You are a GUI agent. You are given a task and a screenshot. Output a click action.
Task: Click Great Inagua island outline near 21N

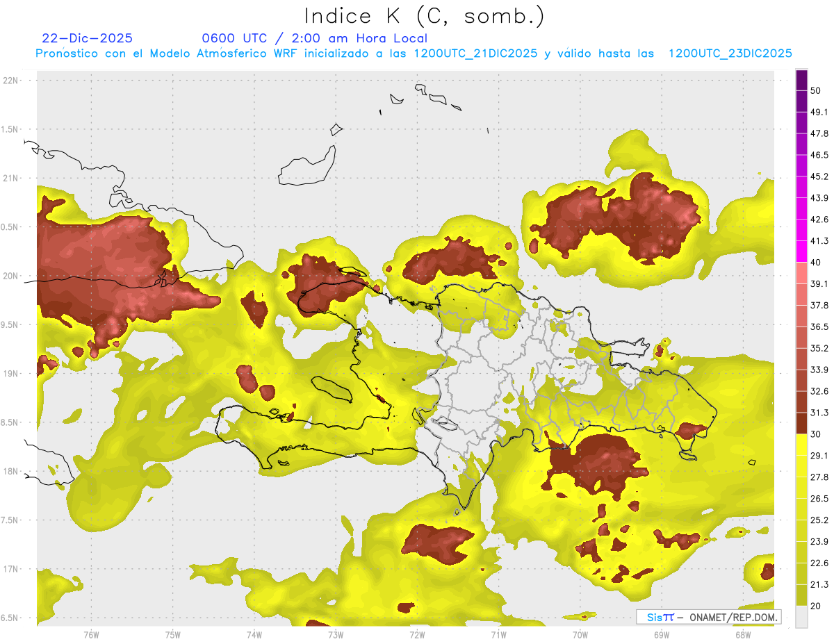pos(306,165)
